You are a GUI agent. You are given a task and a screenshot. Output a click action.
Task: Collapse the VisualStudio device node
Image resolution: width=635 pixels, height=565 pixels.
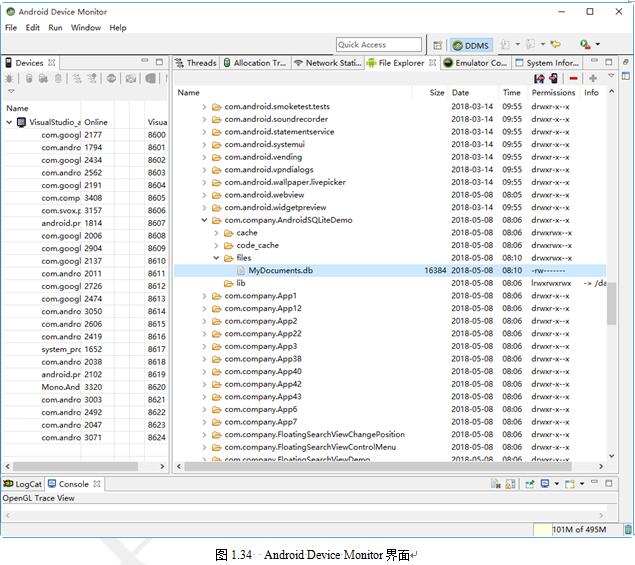(9, 122)
